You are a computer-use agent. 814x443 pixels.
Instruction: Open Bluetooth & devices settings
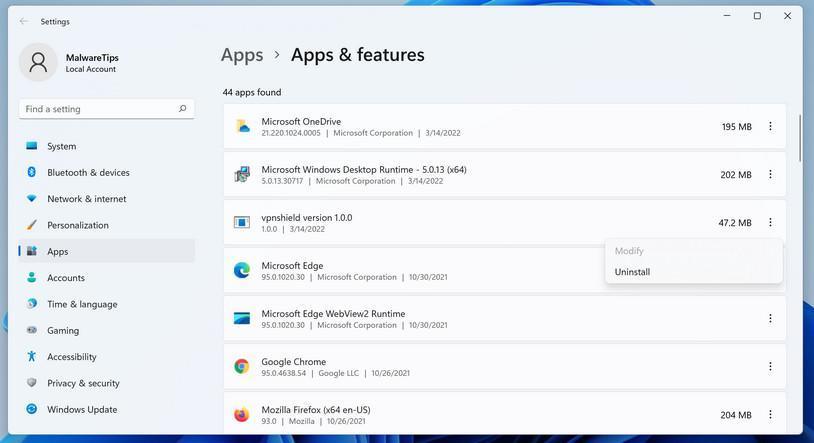point(106,172)
